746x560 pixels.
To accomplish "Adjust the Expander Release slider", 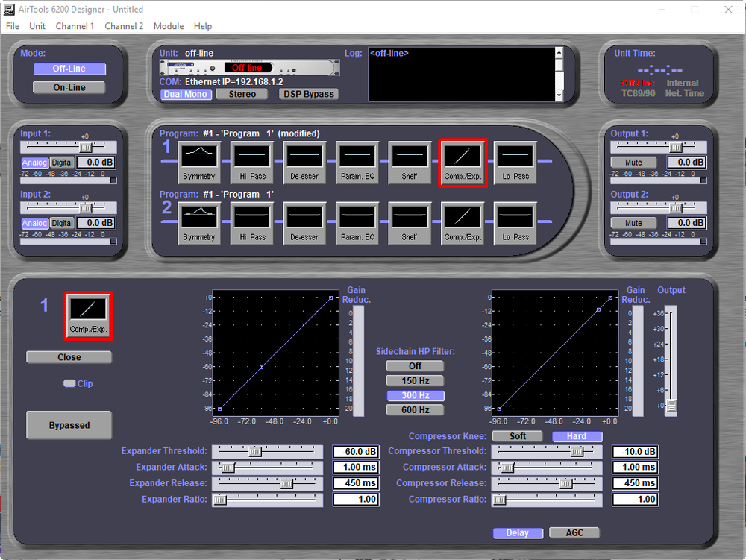I will tap(286, 482).
